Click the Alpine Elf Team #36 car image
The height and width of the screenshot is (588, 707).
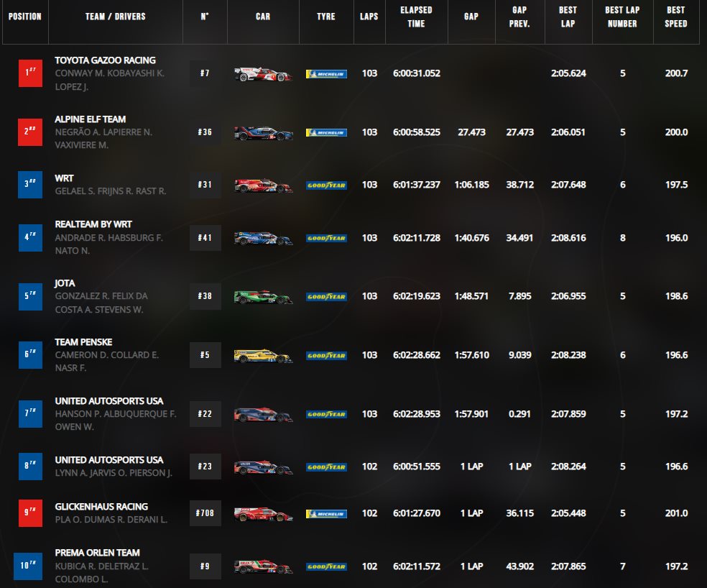click(x=263, y=133)
